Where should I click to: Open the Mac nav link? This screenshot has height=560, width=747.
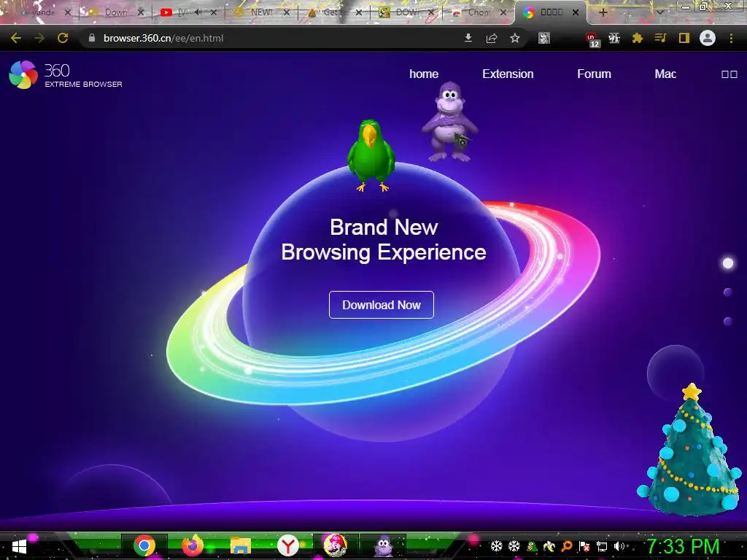pyautogui.click(x=665, y=74)
